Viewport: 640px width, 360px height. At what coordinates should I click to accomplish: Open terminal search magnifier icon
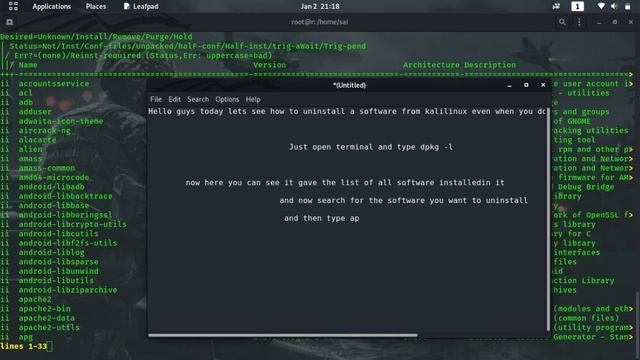(x=562, y=22)
